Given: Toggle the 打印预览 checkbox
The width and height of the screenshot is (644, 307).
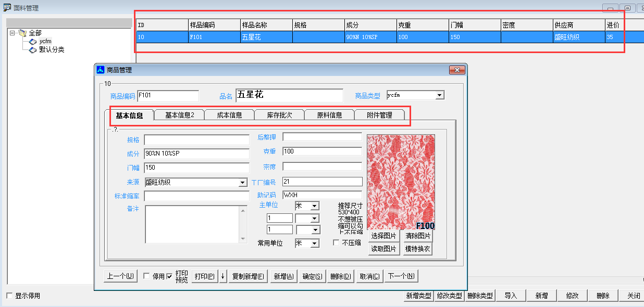Looking at the screenshot, I should (x=169, y=276).
